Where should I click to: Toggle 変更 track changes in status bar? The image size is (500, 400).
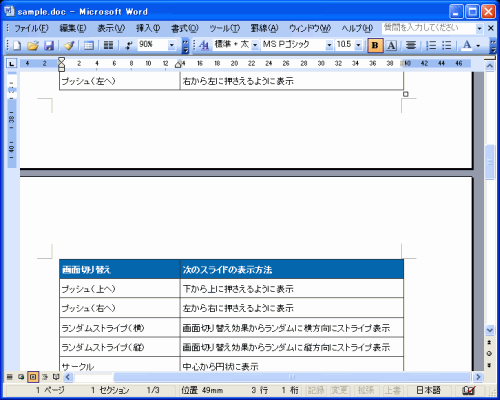[340, 390]
